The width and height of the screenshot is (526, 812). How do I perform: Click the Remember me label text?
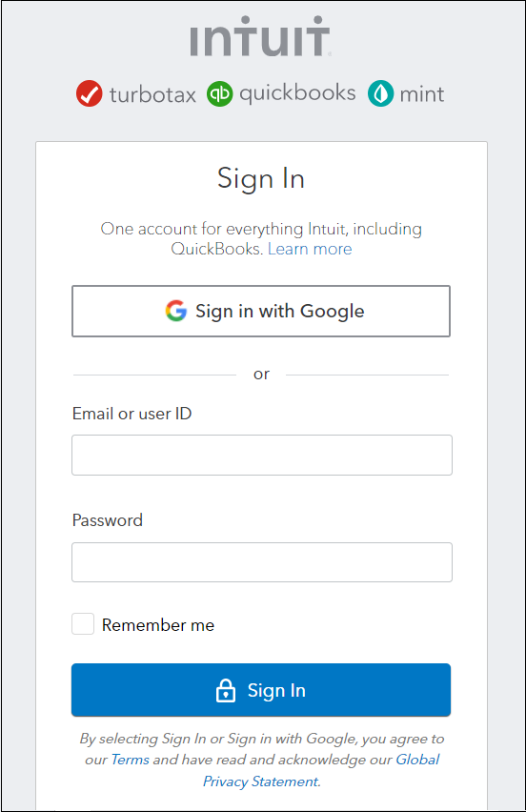coord(158,625)
